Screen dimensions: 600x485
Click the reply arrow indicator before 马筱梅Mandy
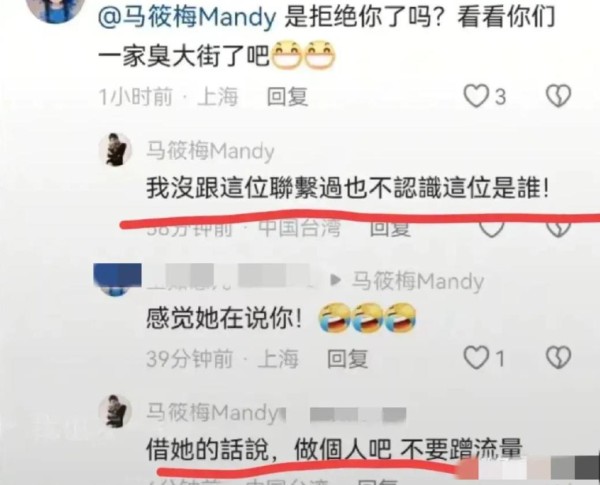tap(336, 280)
